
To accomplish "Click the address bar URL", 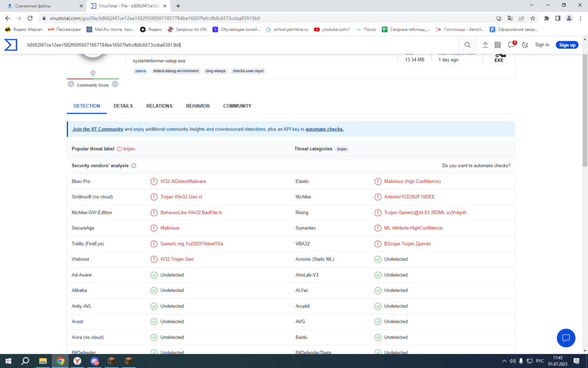I will (155, 18).
